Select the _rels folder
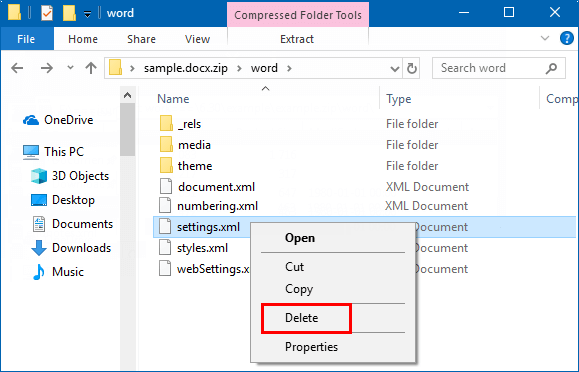This screenshot has height=372, width=579. coord(189,124)
